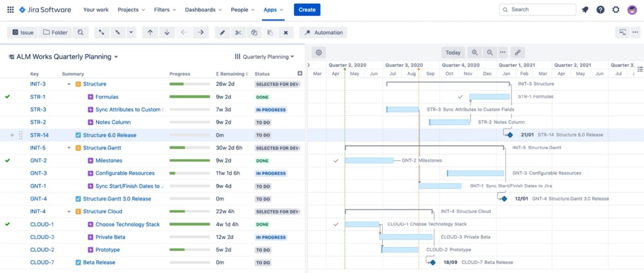Open the Apps menu
This screenshot has width=644, height=273.
(x=274, y=10)
